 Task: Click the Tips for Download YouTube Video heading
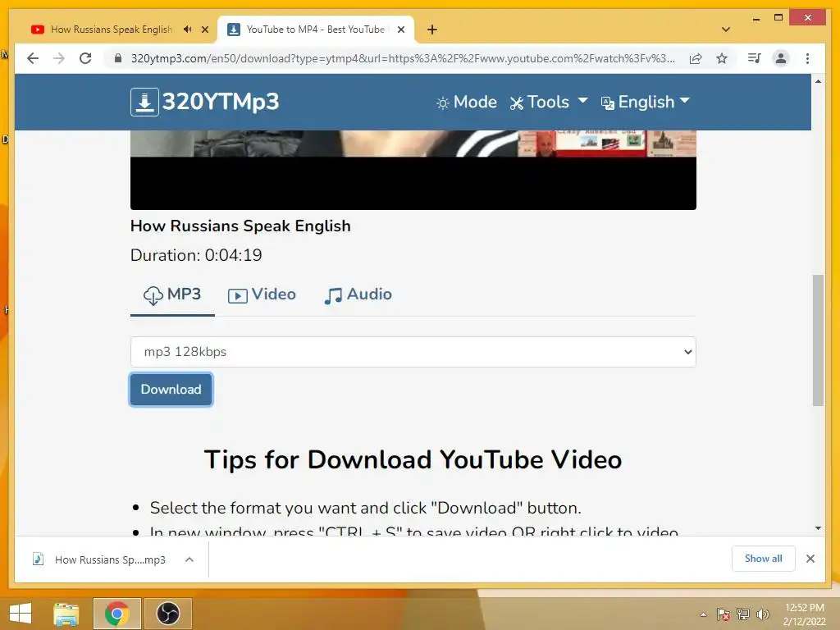413,459
